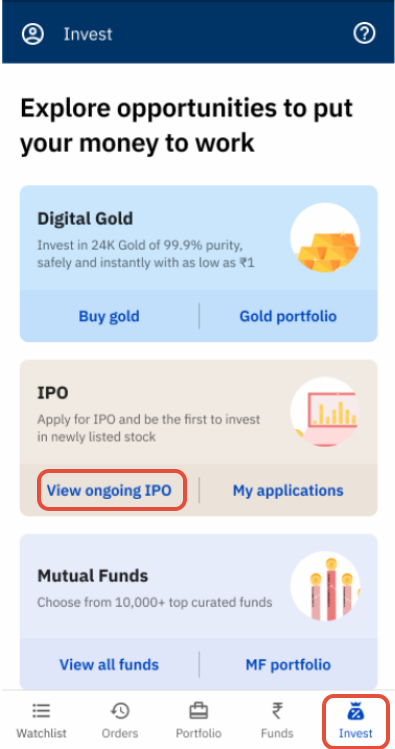
Task: Switch to the Watchlist tab label
Action: [x=41, y=733]
